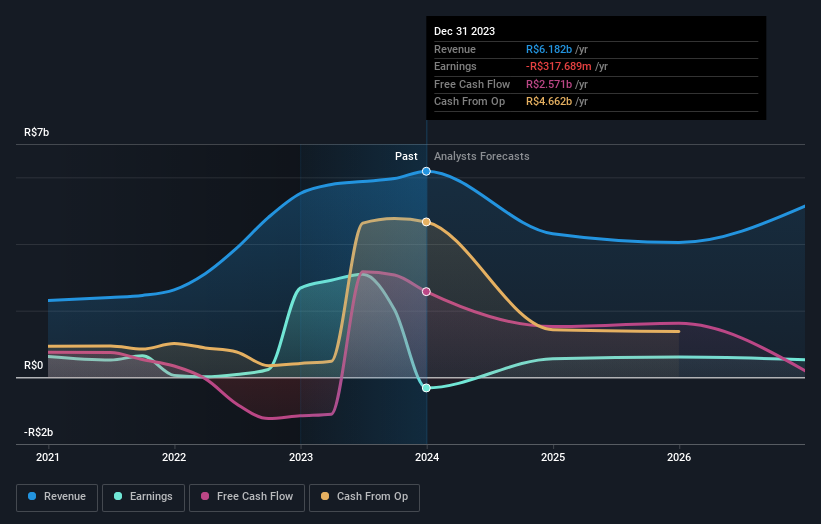Toggle the Revenue legend button
The width and height of the screenshot is (821, 524).
tap(57, 497)
